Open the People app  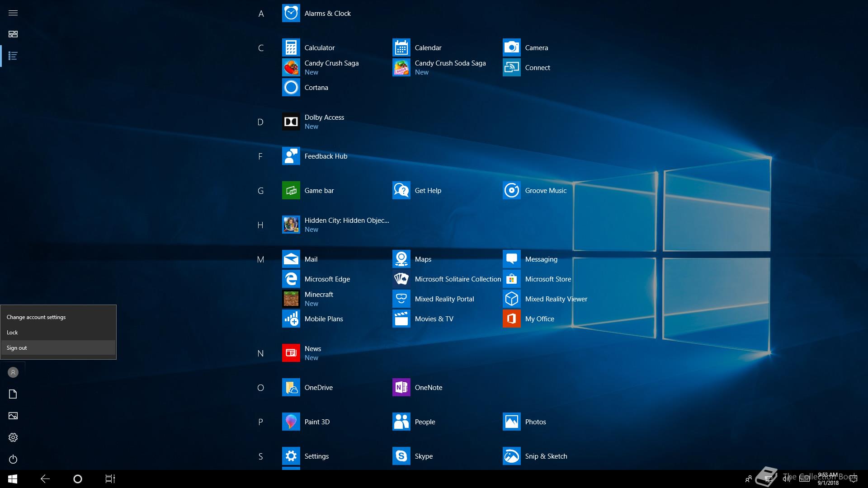click(x=401, y=422)
